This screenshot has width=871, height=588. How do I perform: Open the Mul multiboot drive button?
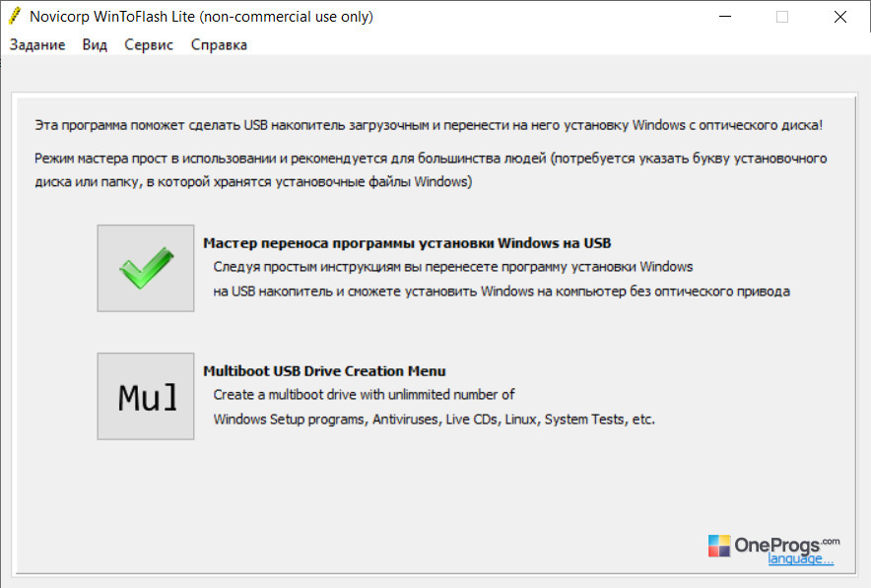146,397
